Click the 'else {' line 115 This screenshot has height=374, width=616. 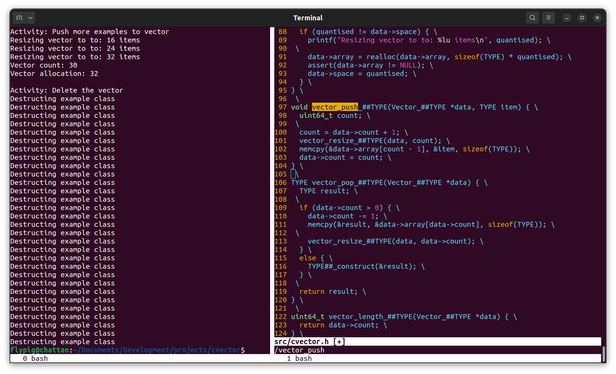(312, 258)
